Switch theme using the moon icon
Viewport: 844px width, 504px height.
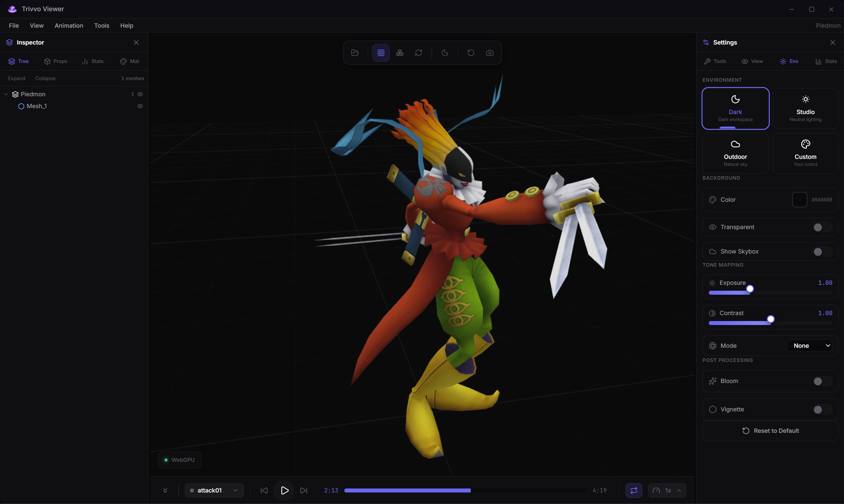click(445, 53)
